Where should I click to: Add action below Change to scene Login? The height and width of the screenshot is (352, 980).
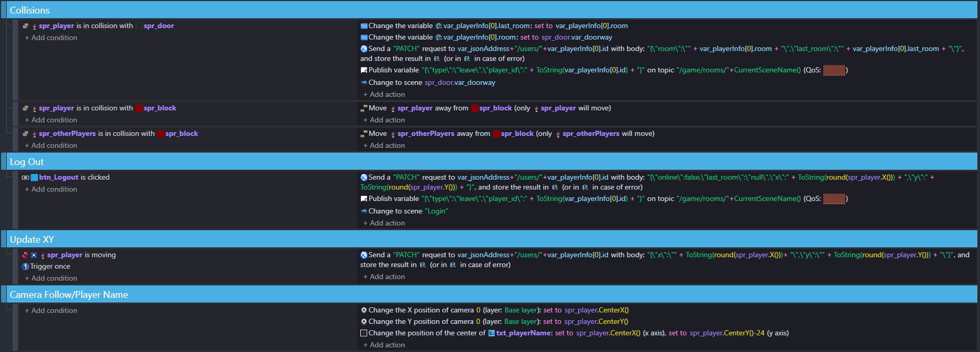[x=384, y=223]
